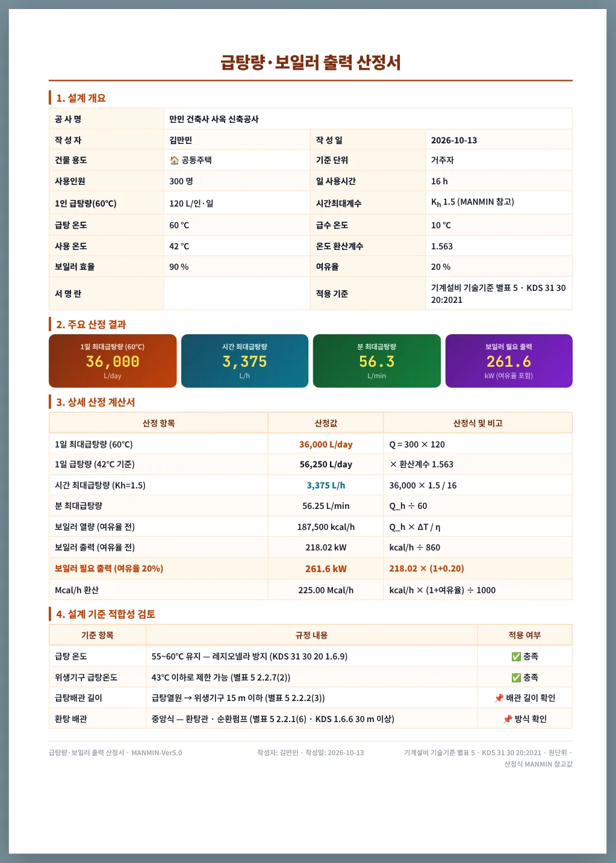This screenshot has width=616, height=863.
Task: Click the 42 °C 사용 온도 value
Action: click(179, 246)
